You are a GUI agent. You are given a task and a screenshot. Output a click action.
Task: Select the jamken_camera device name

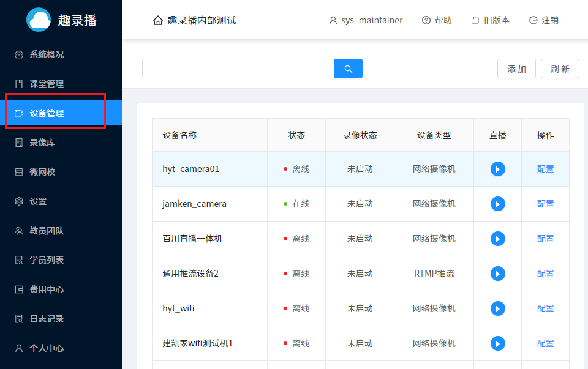pos(194,204)
